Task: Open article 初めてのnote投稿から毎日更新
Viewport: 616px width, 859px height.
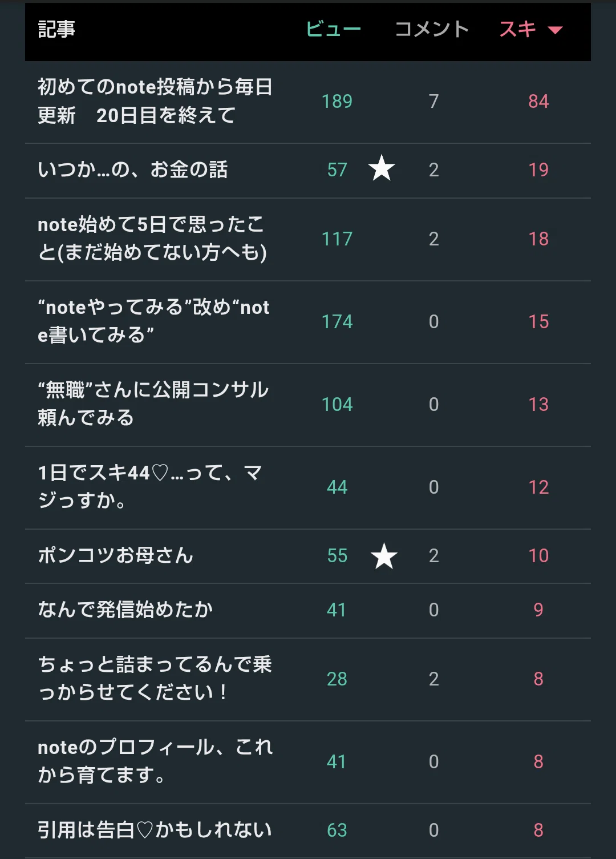Action: [155, 101]
